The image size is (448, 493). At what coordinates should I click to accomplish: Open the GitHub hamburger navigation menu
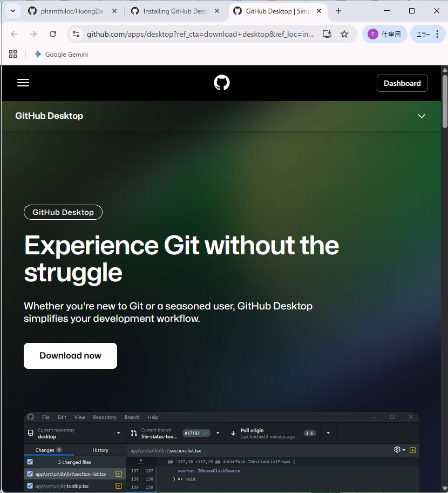tap(23, 83)
